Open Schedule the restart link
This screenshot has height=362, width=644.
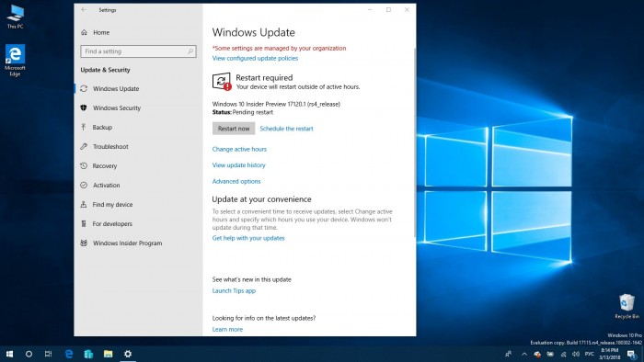click(286, 129)
